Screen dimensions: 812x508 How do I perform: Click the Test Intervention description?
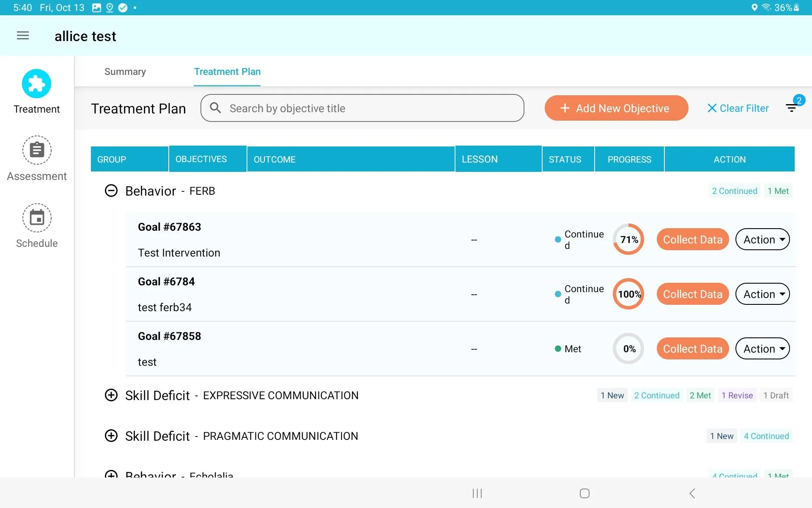pyautogui.click(x=179, y=253)
